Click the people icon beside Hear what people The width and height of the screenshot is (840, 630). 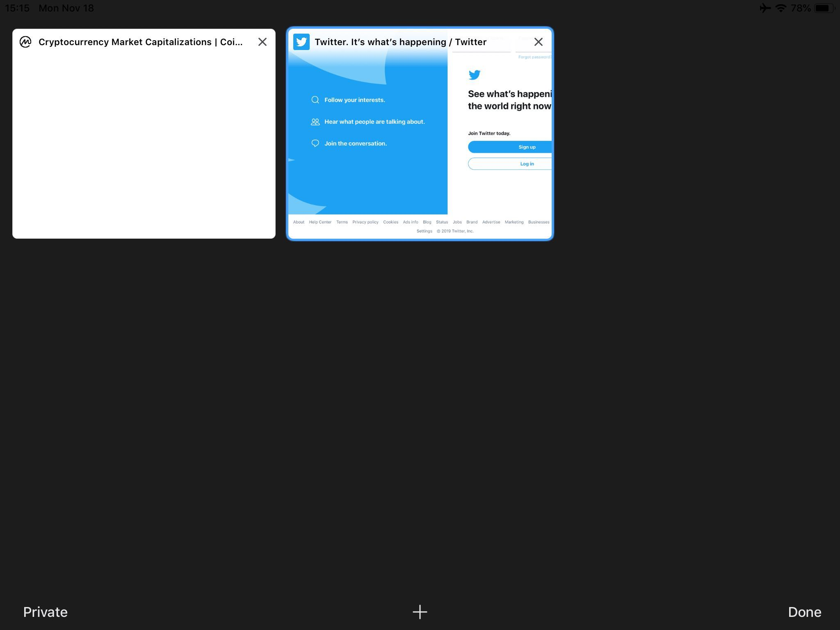(315, 122)
